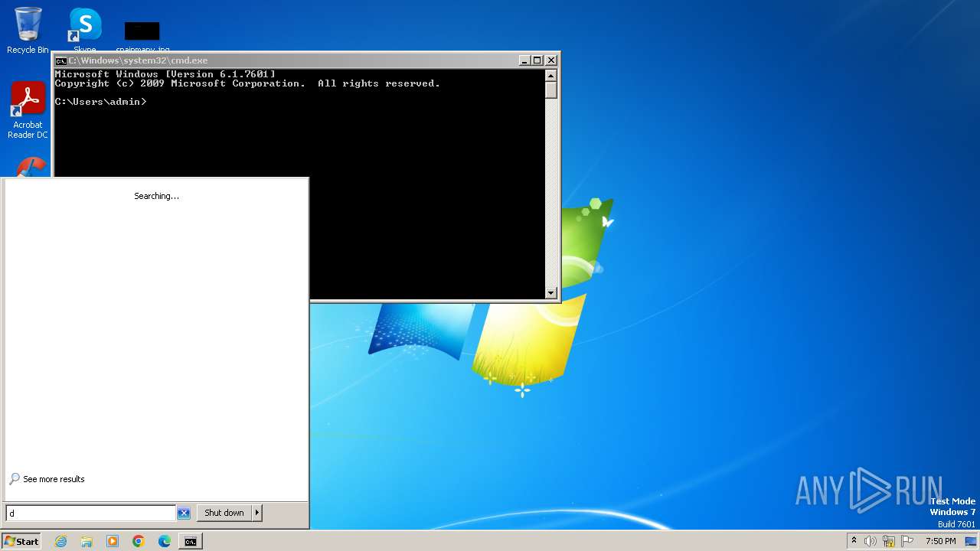Image resolution: width=980 pixels, height=551 pixels.
Task: Select the black jpg thumbnail on desktop
Action: 142,31
